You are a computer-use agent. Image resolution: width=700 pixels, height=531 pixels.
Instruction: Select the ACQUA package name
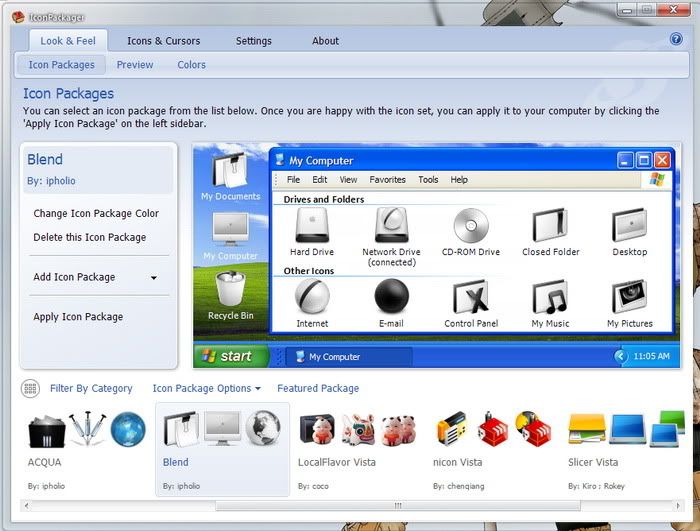(44, 462)
